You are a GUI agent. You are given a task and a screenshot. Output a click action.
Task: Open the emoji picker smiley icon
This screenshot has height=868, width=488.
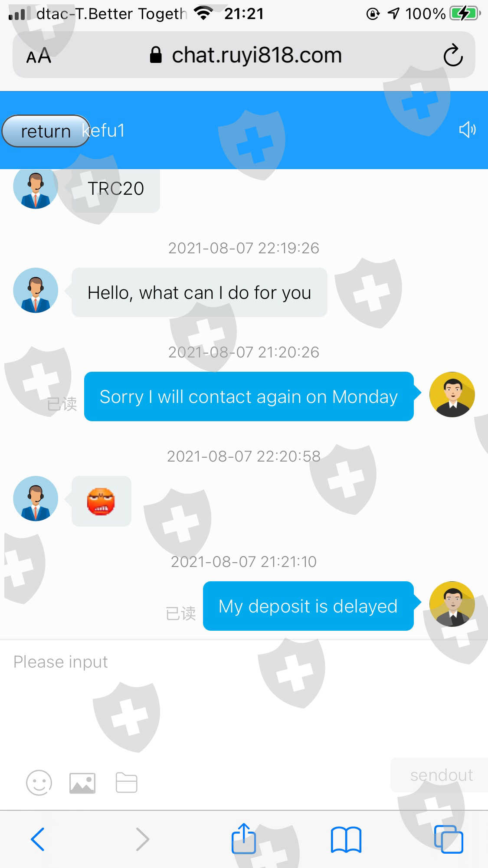point(39,783)
